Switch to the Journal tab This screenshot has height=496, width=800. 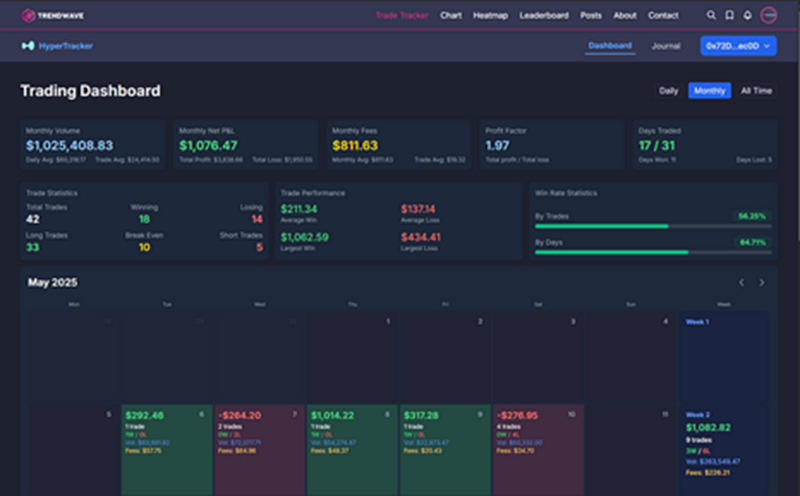tap(666, 46)
